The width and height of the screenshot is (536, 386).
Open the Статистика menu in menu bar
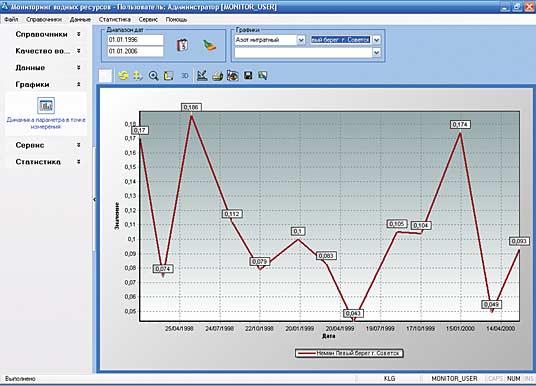click(x=115, y=19)
